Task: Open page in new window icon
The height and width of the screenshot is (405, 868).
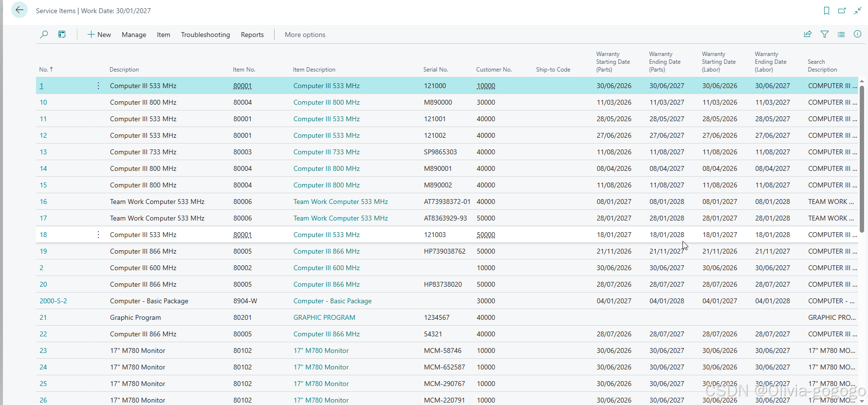Action: [x=842, y=11]
